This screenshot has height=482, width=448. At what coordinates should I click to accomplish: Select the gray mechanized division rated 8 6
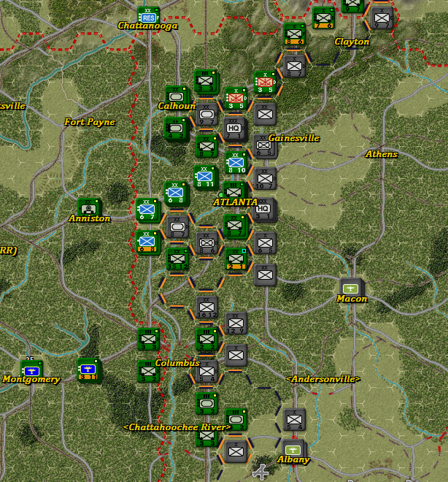(206, 243)
